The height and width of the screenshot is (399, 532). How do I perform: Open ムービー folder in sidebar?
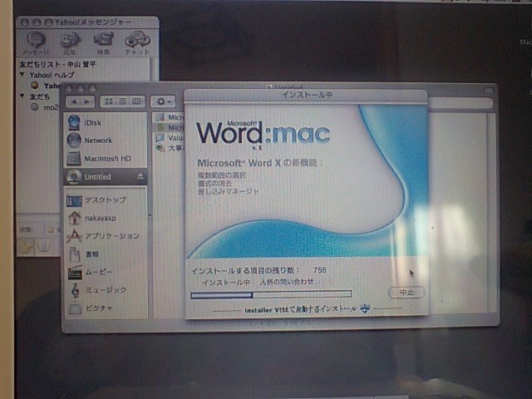106,272
